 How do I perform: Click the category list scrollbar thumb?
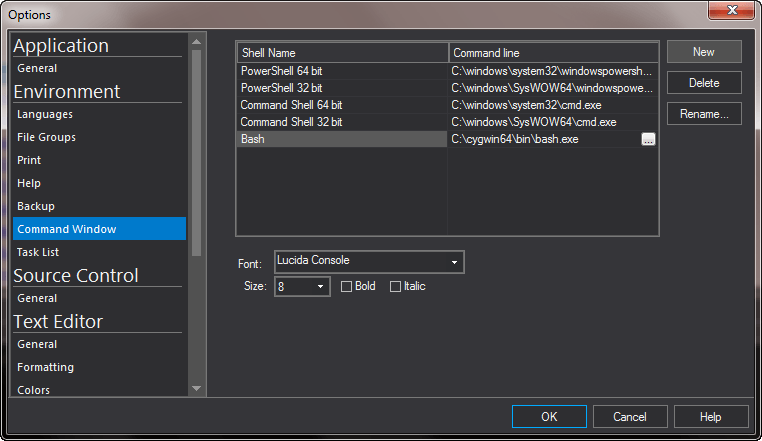pos(196,153)
